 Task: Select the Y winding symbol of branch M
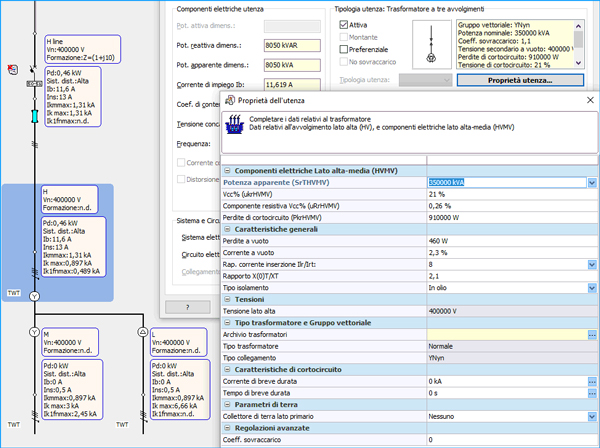[34, 332]
